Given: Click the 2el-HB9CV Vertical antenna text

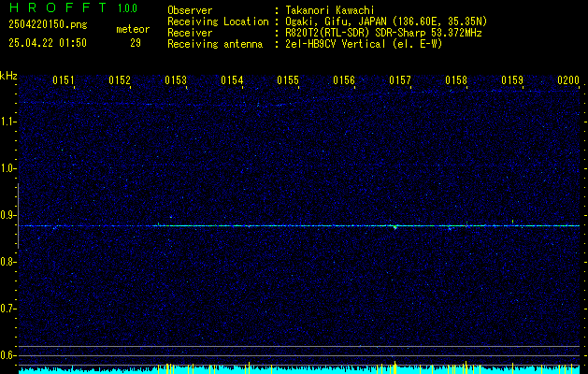Looking at the screenshot, I should (364, 44).
